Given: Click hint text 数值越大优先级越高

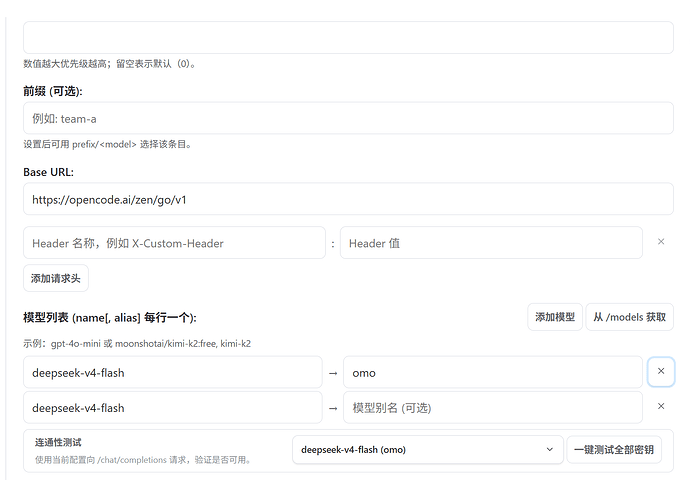Looking at the screenshot, I should 110,64.
